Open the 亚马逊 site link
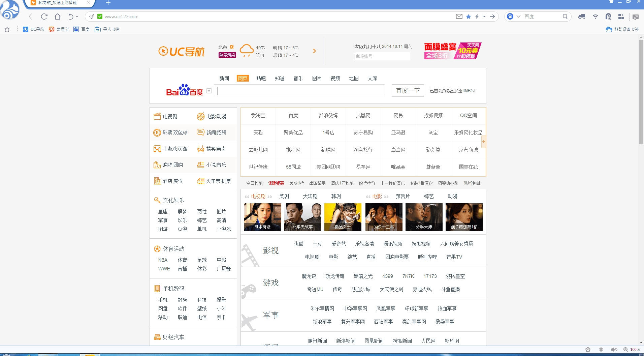This screenshot has width=644, height=356. (398, 132)
